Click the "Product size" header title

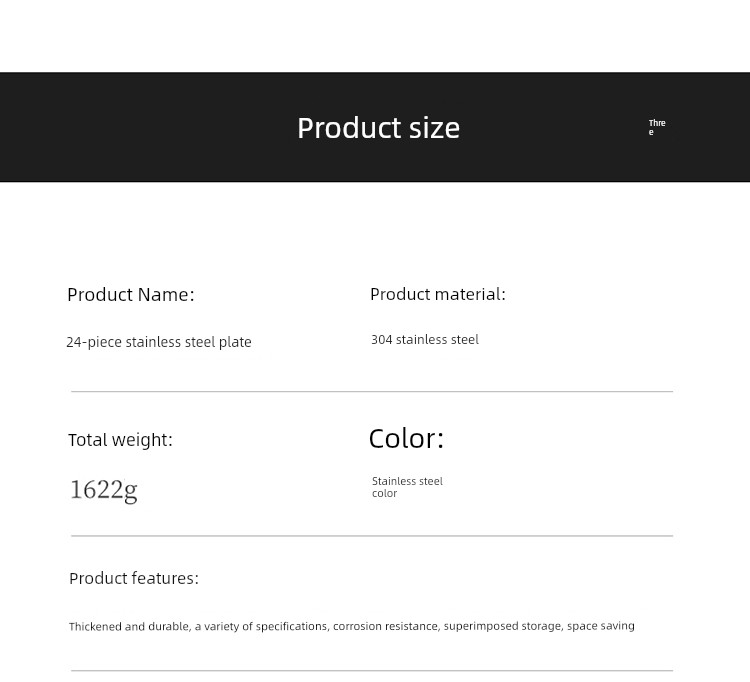(378, 128)
